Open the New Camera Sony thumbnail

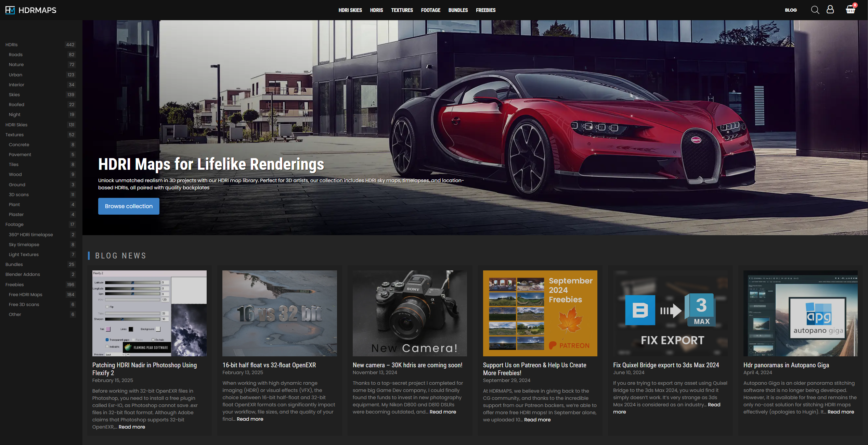tap(410, 313)
